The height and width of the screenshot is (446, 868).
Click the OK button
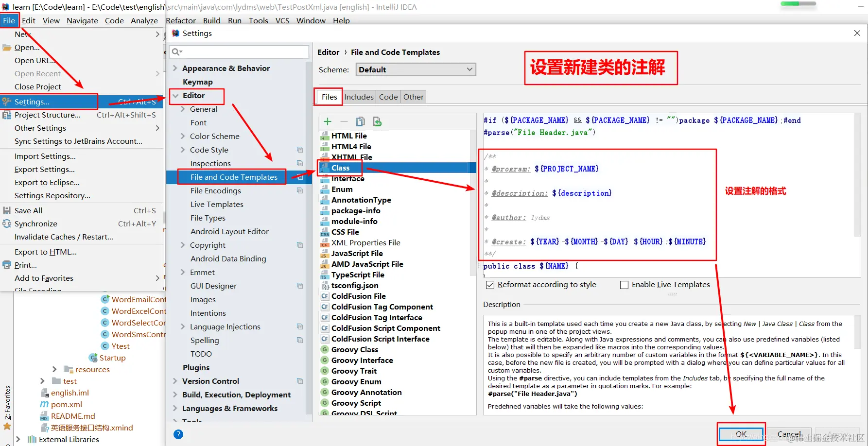(x=741, y=434)
